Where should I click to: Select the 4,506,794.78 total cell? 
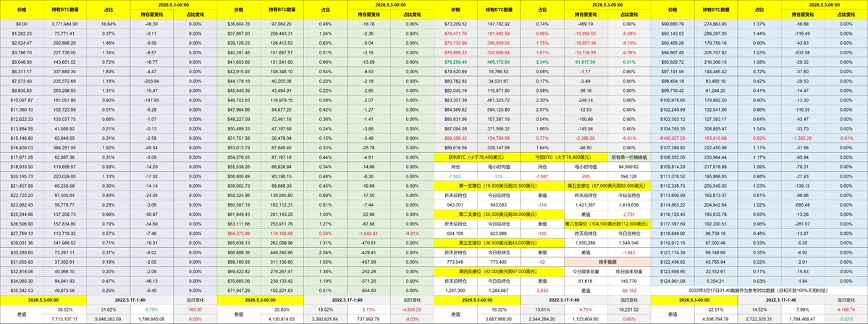click(716, 318)
